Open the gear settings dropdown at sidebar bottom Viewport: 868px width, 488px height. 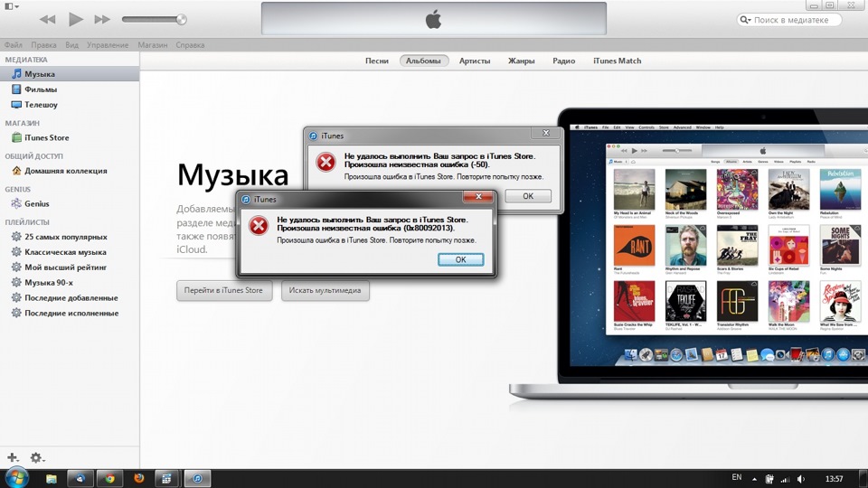[x=37, y=457]
